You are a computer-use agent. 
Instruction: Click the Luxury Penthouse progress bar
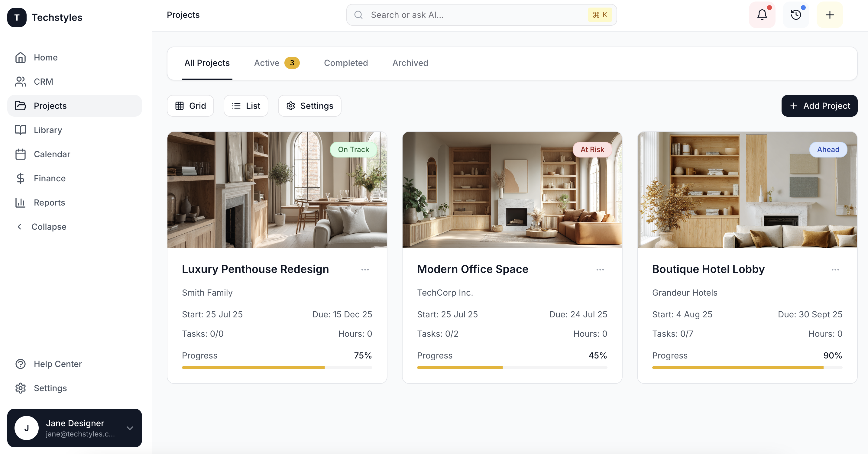click(x=277, y=367)
